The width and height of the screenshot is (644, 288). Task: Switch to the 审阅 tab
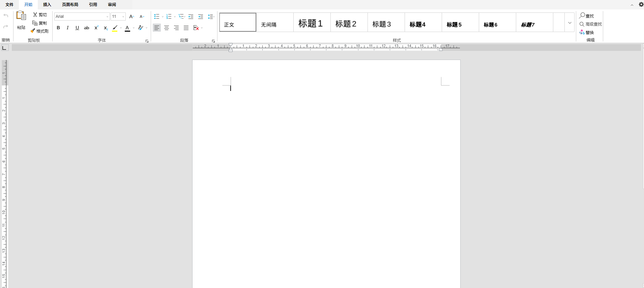112,5
